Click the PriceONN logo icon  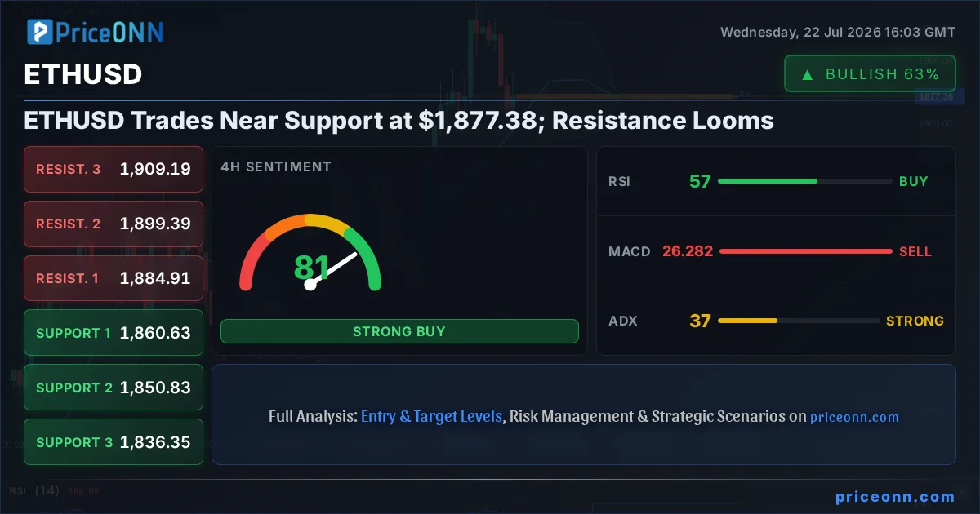pos(40,32)
